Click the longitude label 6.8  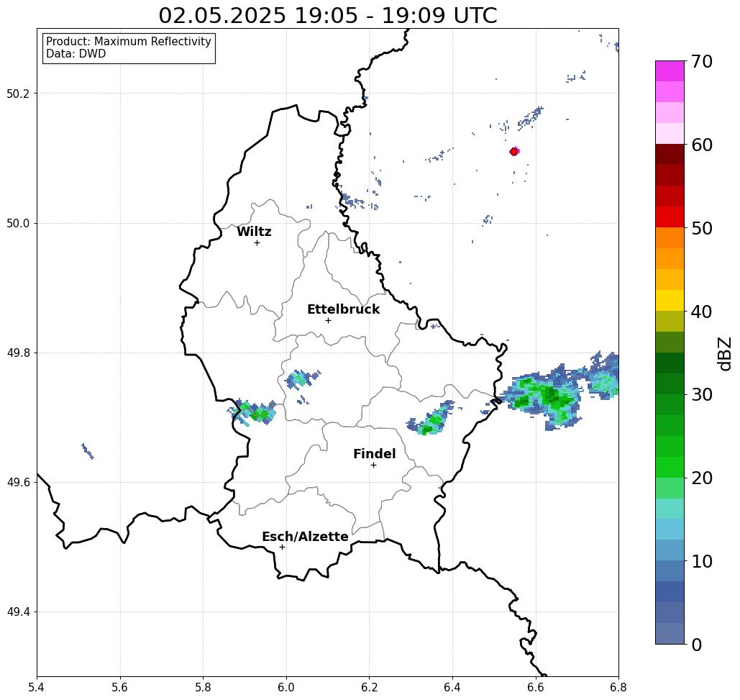click(618, 687)
